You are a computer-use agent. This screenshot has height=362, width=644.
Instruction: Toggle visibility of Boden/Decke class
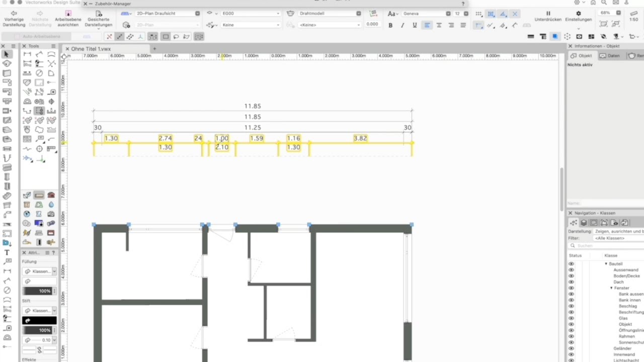point(571,276)
